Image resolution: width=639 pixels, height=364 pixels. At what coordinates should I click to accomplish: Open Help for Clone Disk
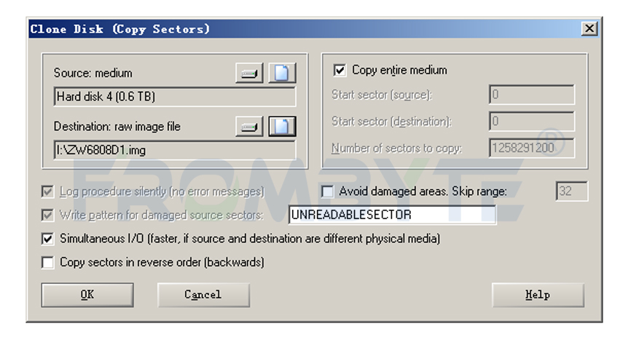pos(538,295)
